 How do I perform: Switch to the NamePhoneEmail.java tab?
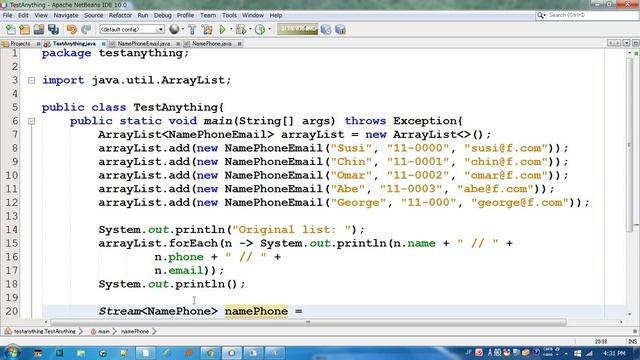(x=144, y=44)
